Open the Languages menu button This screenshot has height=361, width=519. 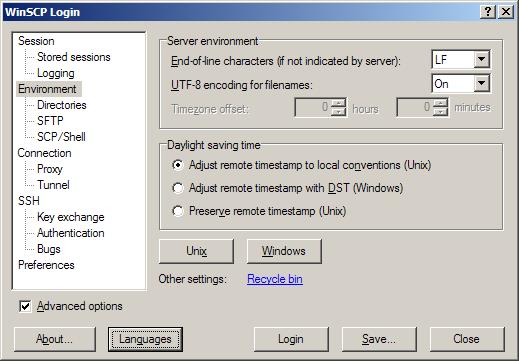(x=145, y=339)
